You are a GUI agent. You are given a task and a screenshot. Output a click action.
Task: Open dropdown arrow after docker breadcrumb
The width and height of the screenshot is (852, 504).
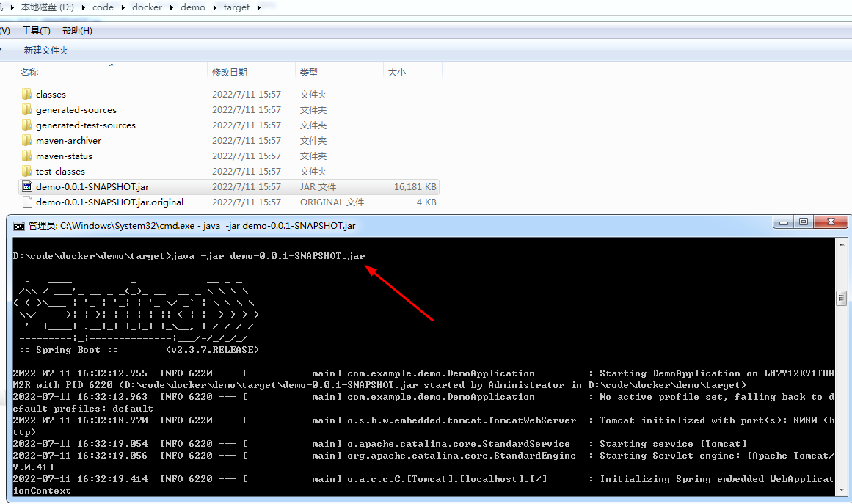click(x=171, y=7)
